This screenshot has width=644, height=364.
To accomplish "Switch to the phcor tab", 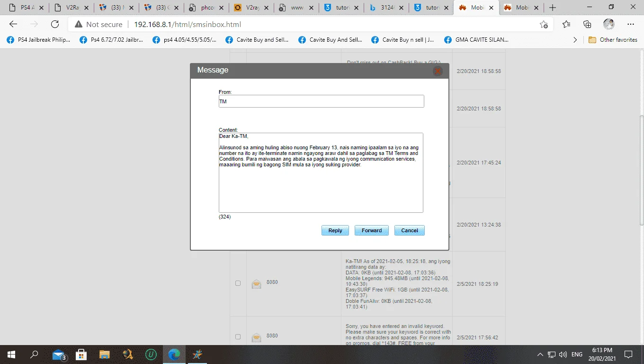I will click(206, 8).
